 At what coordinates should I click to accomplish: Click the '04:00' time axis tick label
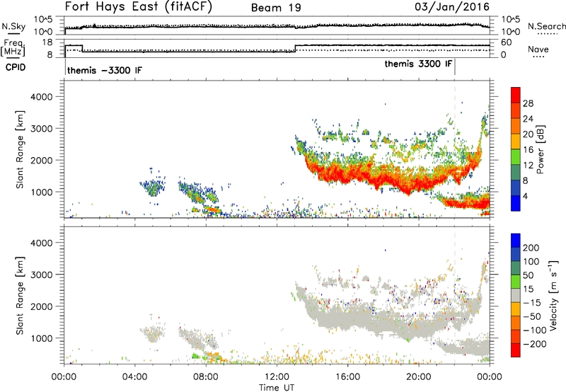point(134,377)
